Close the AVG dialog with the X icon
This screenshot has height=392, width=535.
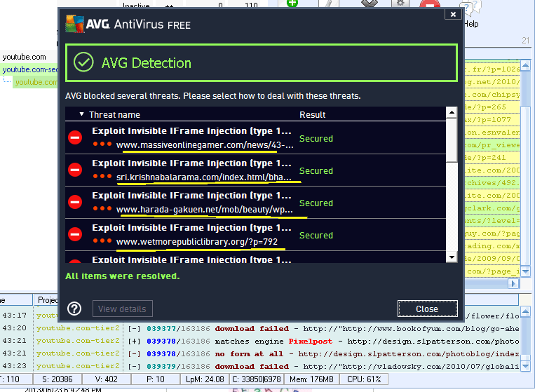point(453,14)
